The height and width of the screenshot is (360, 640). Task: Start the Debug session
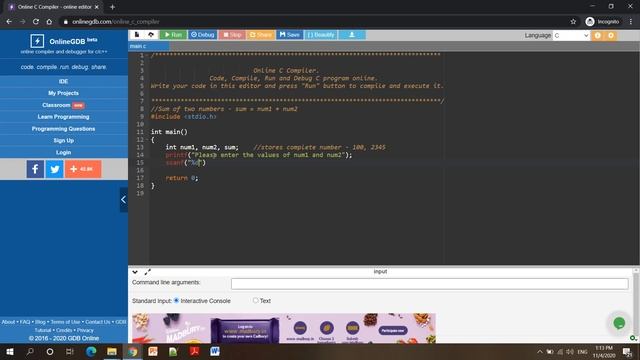tap(202, 35)
